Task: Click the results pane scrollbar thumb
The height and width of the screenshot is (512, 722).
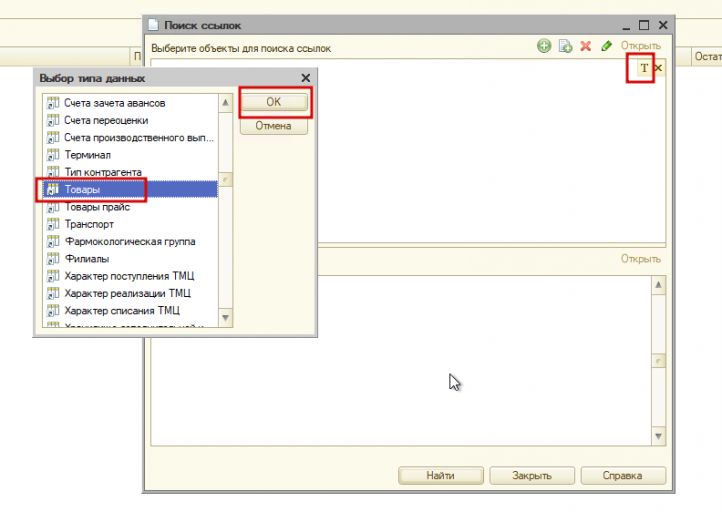Action: 658,361
